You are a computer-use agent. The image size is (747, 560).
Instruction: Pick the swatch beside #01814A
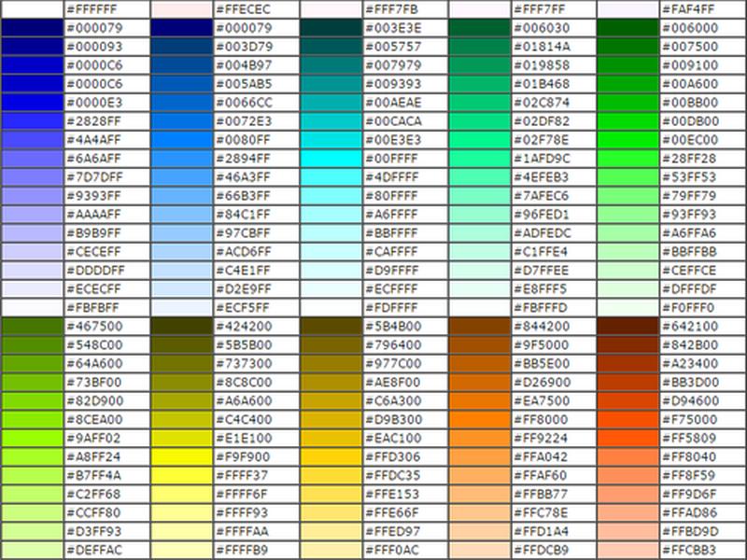pos(480,47)
